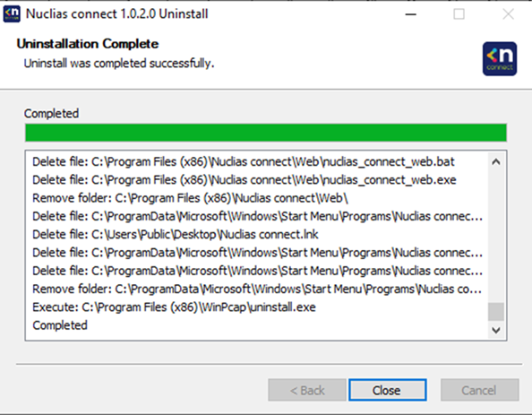Click the Nuclias connect title bar icon
532x415 pixels.
(x=12, y=14)
